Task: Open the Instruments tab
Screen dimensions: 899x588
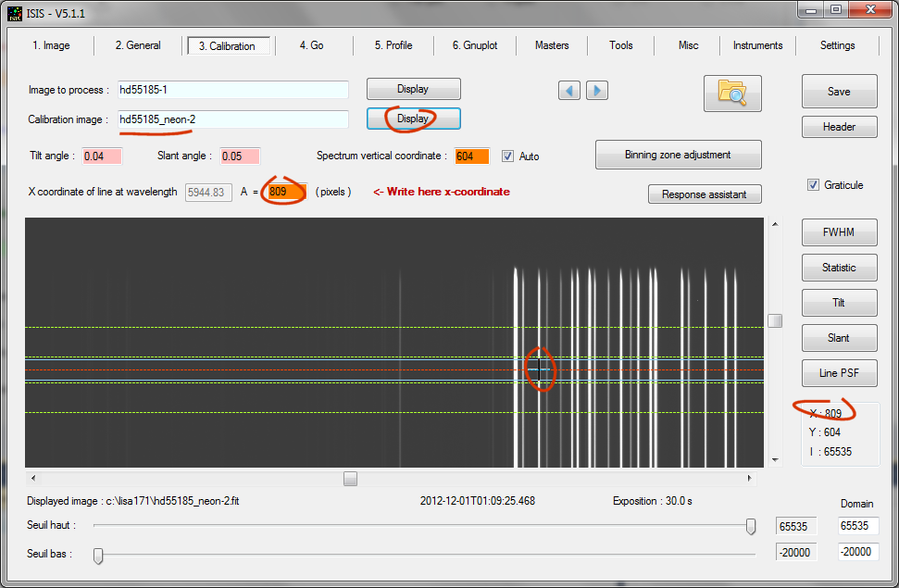Action: (757, 45)
